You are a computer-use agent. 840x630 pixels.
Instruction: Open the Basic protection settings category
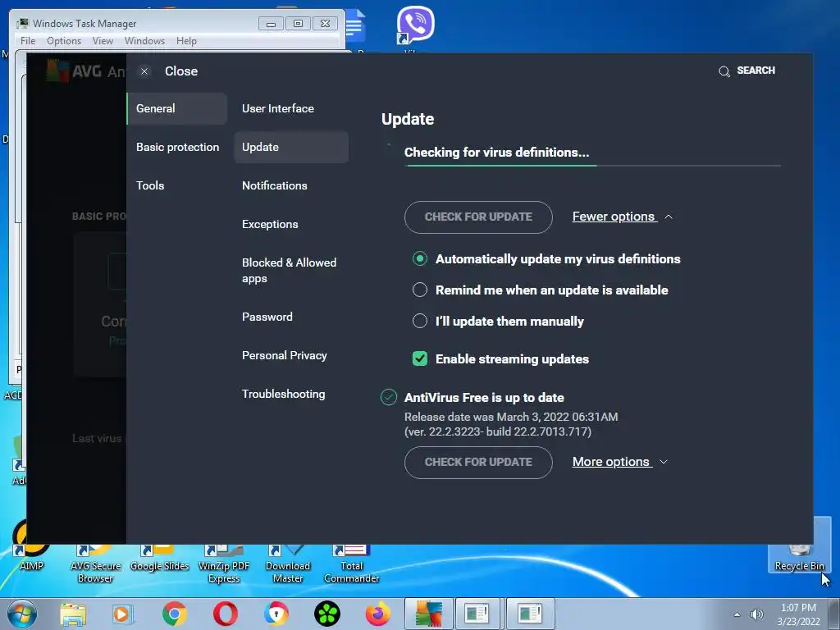177,147
